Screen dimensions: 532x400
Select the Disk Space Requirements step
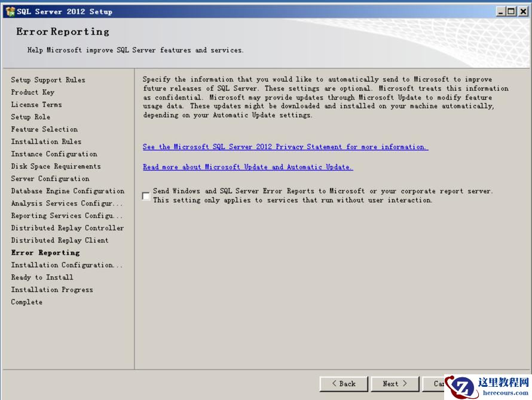(56, 166)
